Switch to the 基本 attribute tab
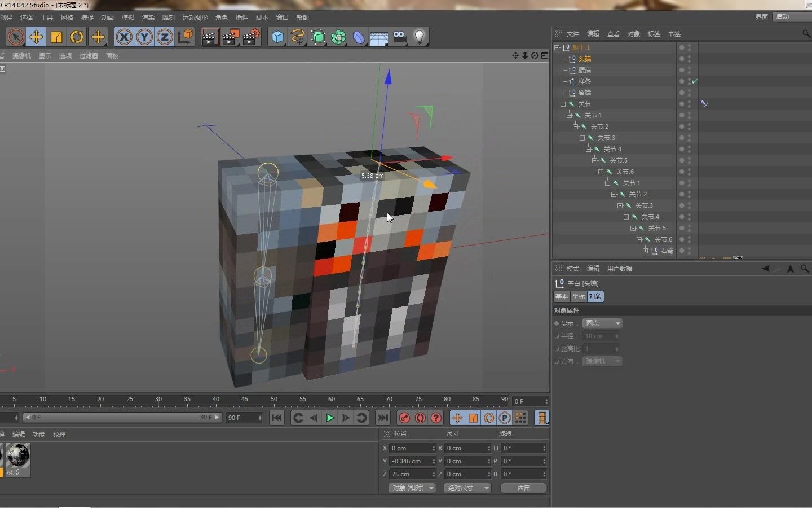The image size is (812, 508). coord(562,296)
